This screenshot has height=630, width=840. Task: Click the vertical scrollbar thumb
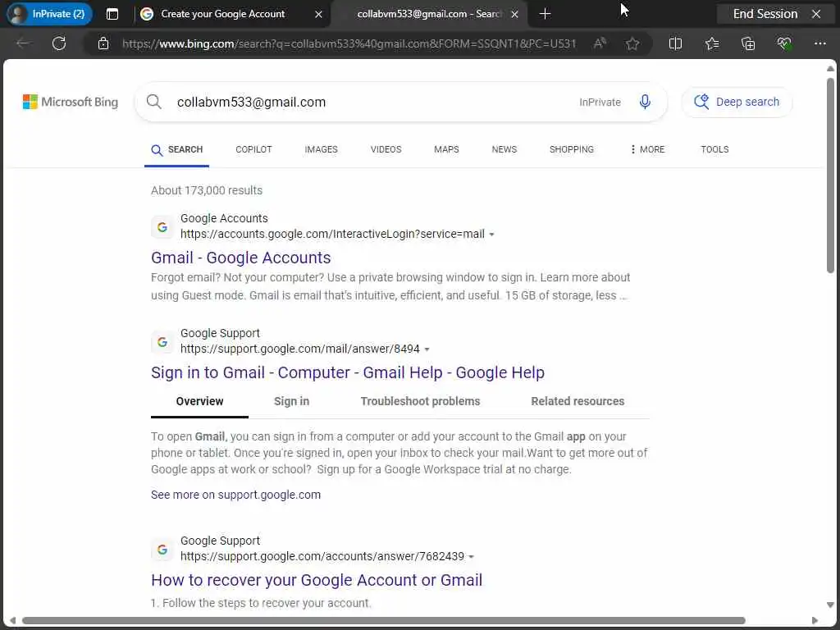tap(830, 176)
